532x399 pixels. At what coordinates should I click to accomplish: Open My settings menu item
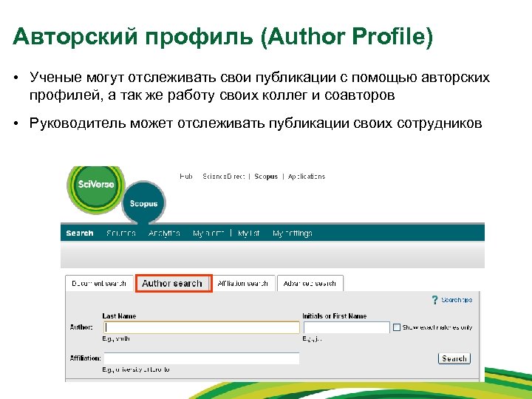point(293,233)
